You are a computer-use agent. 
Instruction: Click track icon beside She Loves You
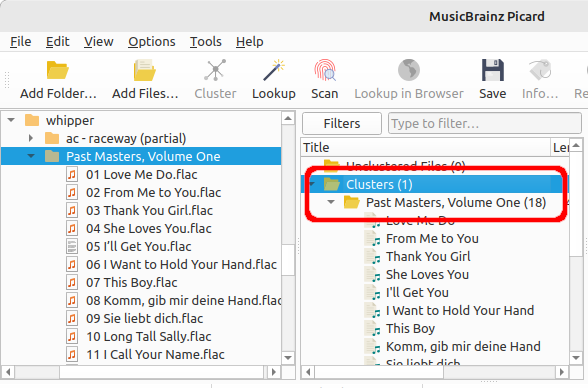coord(373,275)
